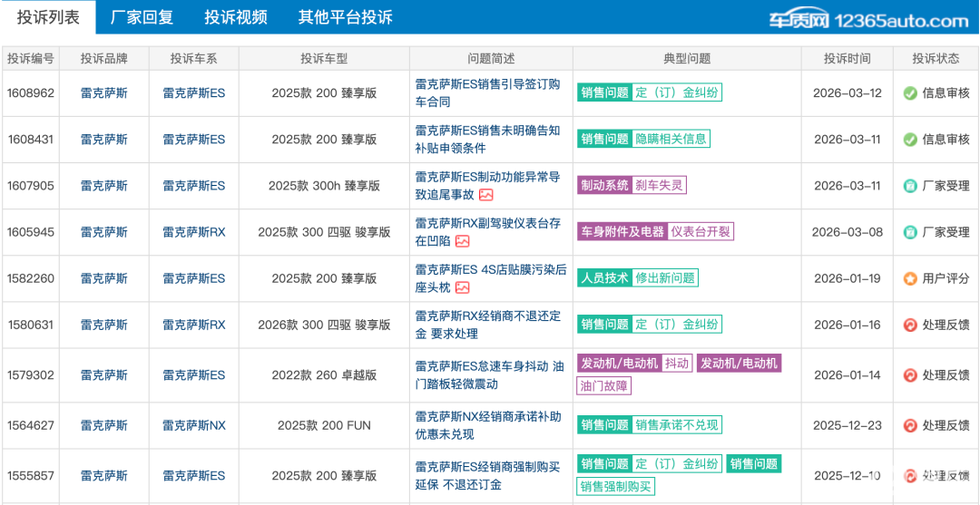Click image icon in complaint 1582260 description

[x=463, y=287]
